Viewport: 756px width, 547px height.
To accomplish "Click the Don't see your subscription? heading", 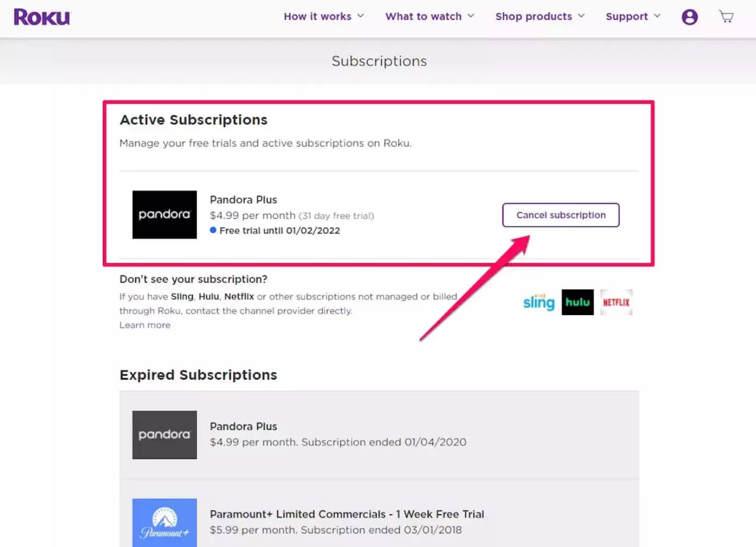I will 194,279.
